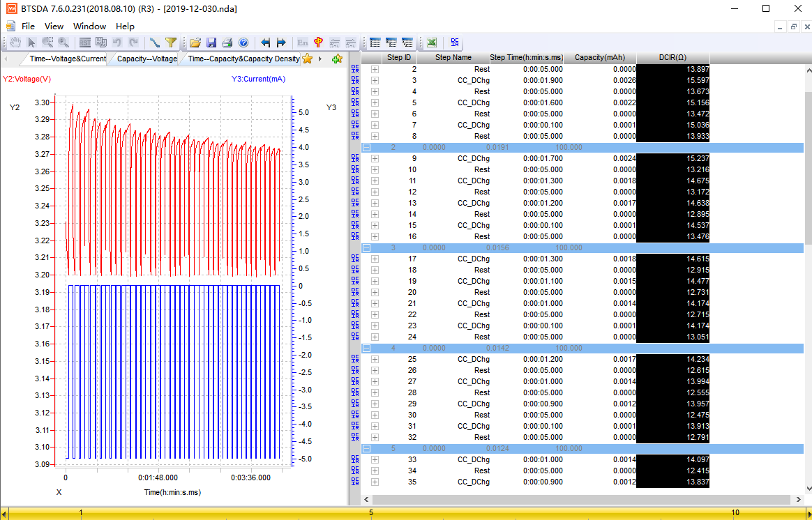The image size is (812, 520).
Task: Click the table's horizontal scrollbar left arrow
Action: coord(367,499)
